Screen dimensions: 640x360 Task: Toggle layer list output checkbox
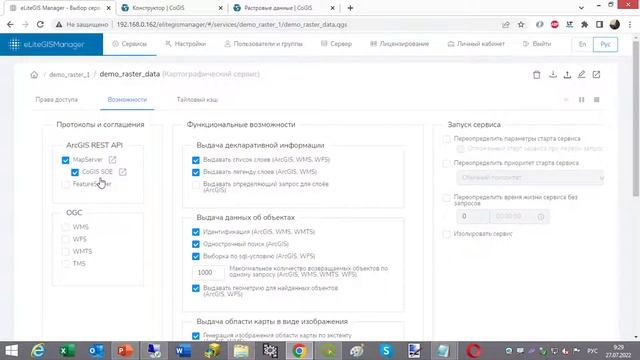[x=196, y=160]
